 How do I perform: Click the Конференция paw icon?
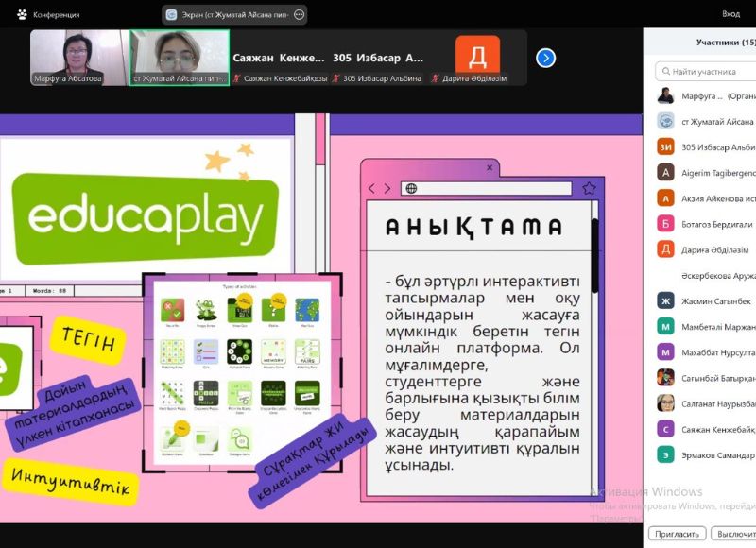click(x=20, y=15)
